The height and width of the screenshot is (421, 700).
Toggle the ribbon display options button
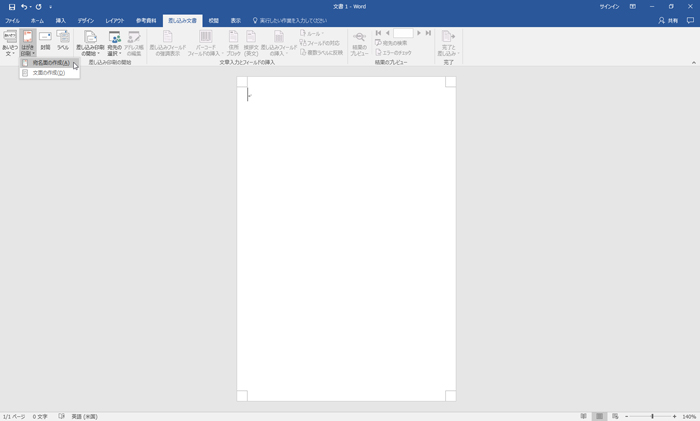[632, 6]
